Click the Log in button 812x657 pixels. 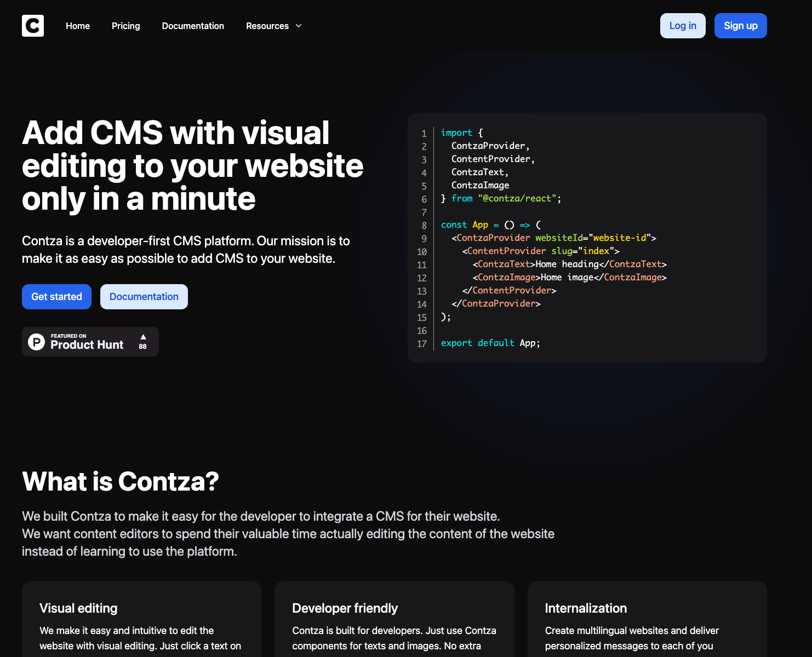coord(683,26)
